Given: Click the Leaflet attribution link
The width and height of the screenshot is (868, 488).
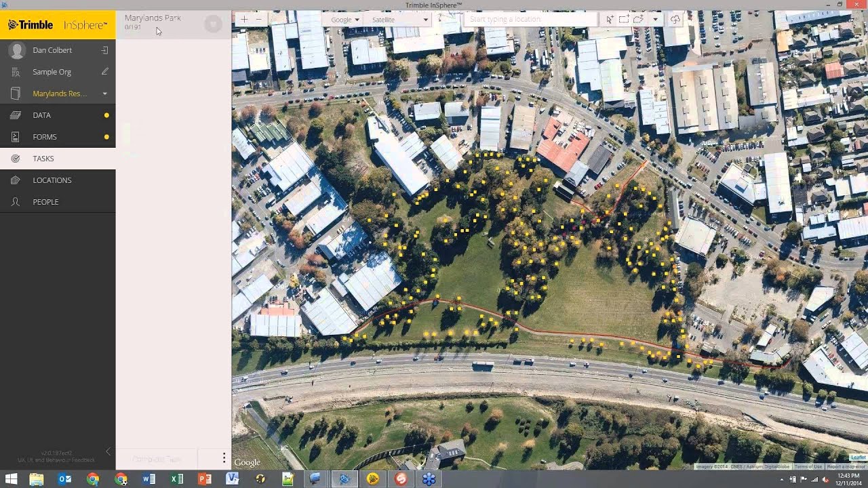Looking at the screenshot, I should [x=859, y=457].
